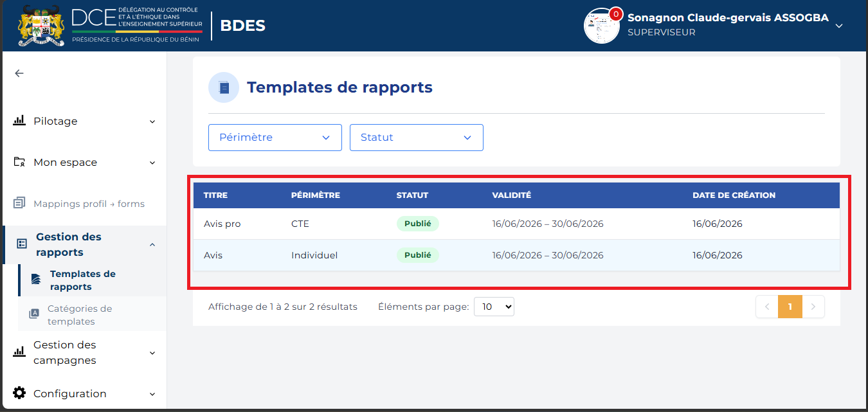Select page 1 in pagination
The width and height of the screenshot is (868, 412).
tap(790, 307)
